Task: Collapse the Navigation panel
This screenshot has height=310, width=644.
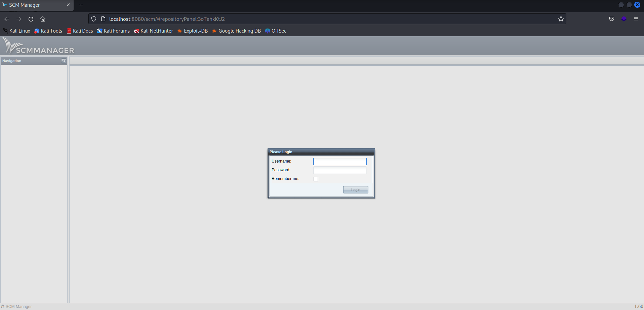Action: coord(64,61)
